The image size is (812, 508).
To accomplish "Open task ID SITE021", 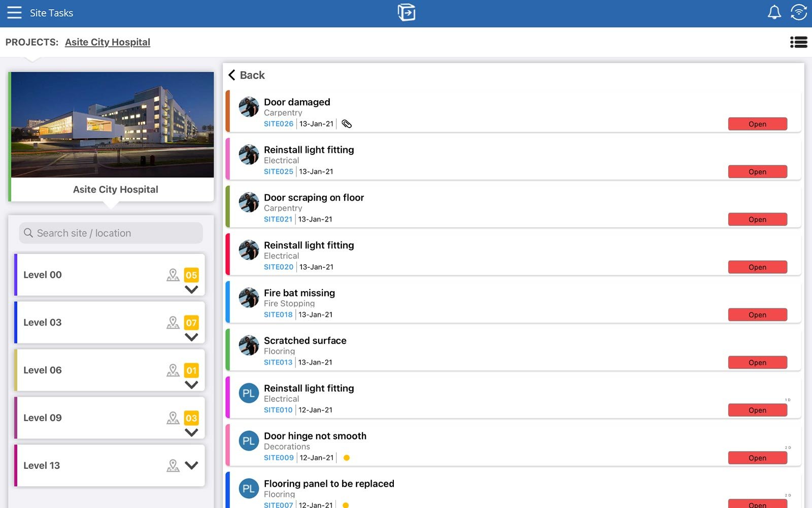I will coord(278,219).
